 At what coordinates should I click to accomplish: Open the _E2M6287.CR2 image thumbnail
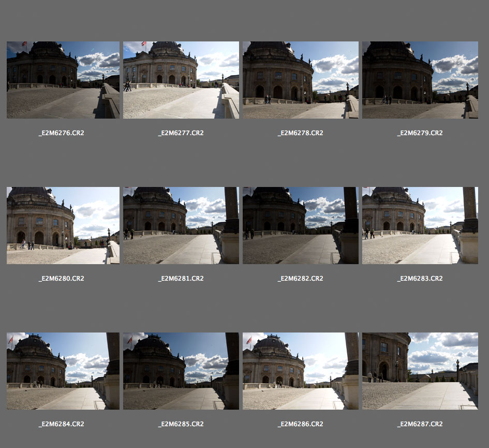(x=420, y=371)
